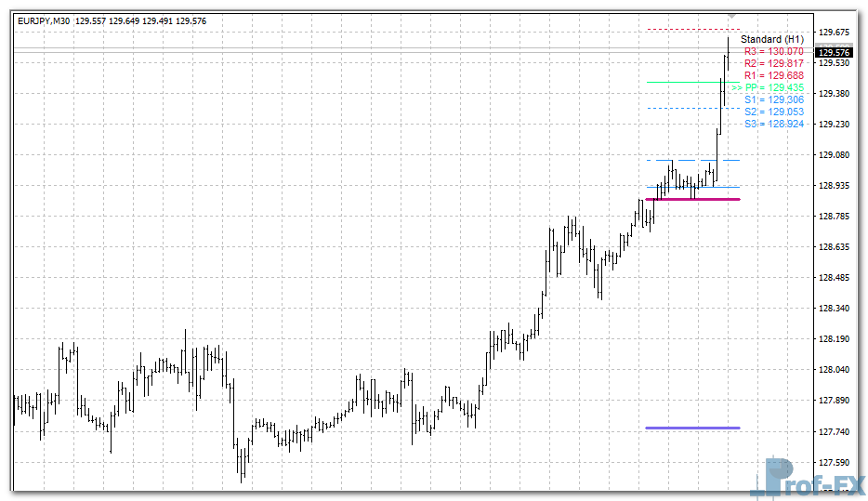Click the gray chart shift triangle marker

pos(732,16)
